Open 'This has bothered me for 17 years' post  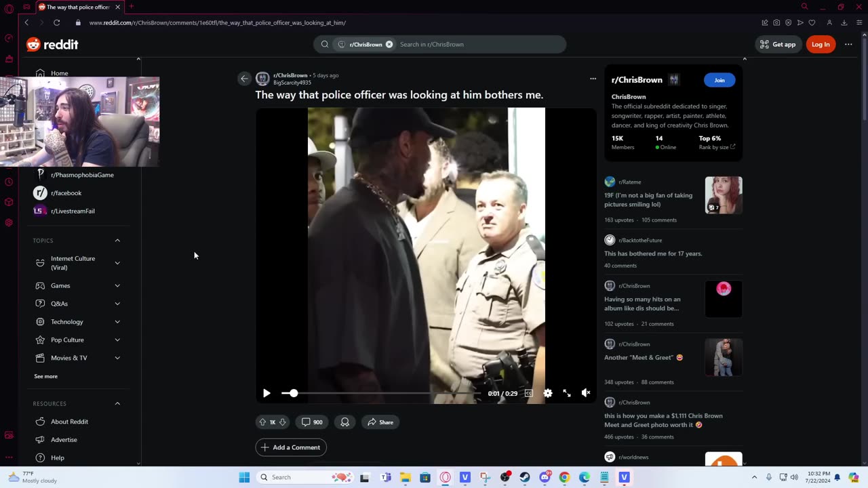tap(653, 253)
